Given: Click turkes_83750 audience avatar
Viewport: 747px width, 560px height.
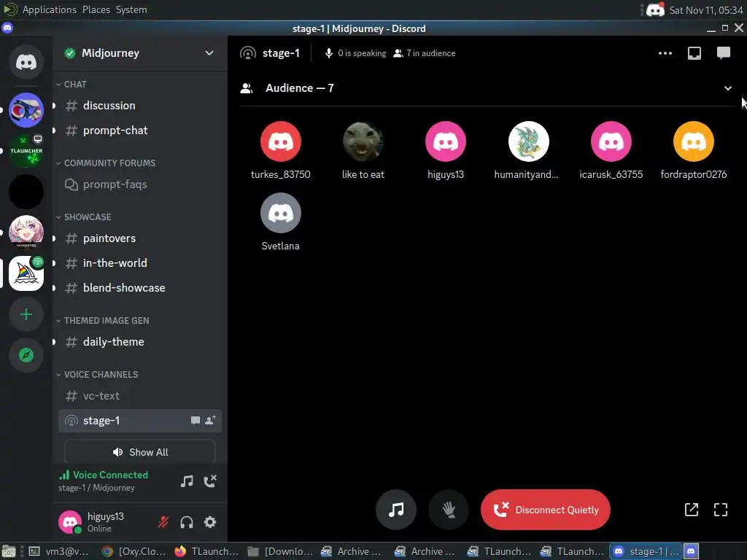Looking at the screenshot, I should [281, 141].
